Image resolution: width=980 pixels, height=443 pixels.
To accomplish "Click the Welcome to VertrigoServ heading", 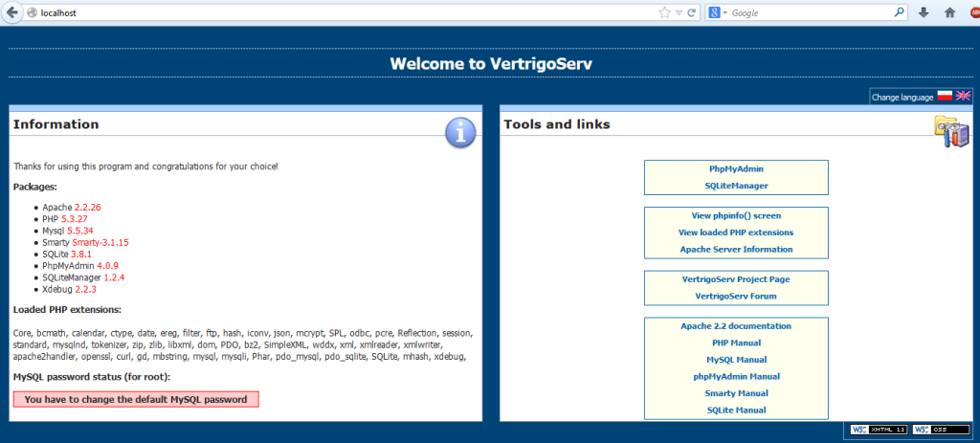I will 490,64.
